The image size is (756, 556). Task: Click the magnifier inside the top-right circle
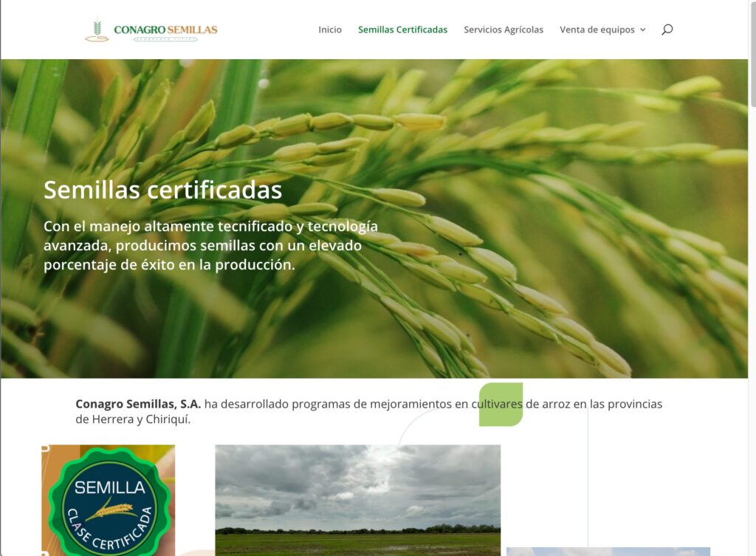point(667,30)
